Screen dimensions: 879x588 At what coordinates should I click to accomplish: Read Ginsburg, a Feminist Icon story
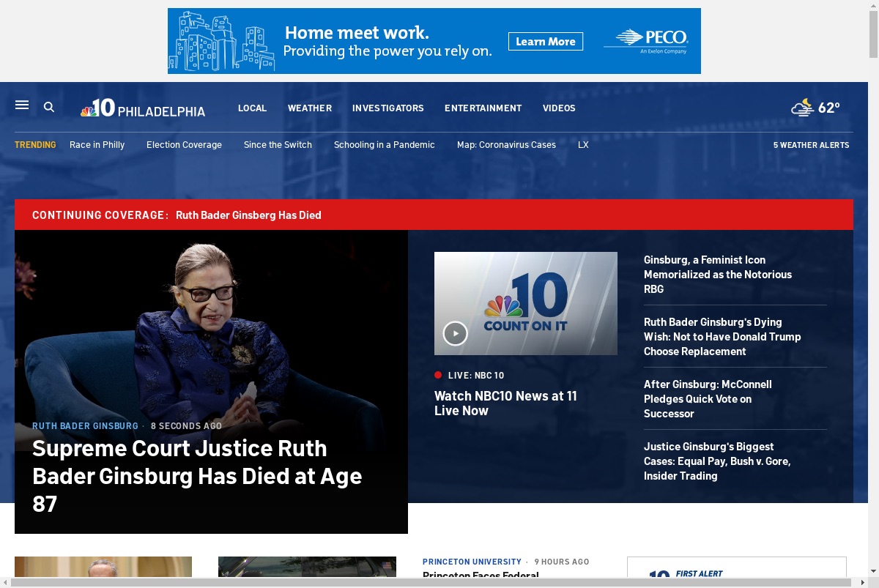718,274
